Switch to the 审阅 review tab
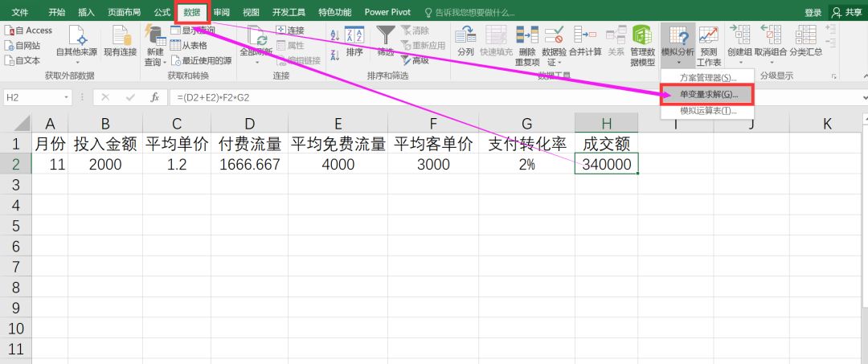Screen dimensions: 868x364 pyautogui.click(x=222, y=12)
